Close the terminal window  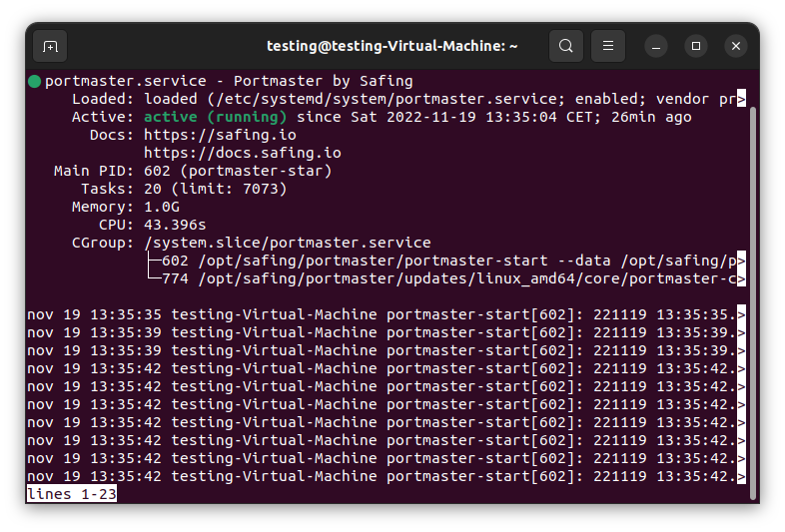point(736,46)
